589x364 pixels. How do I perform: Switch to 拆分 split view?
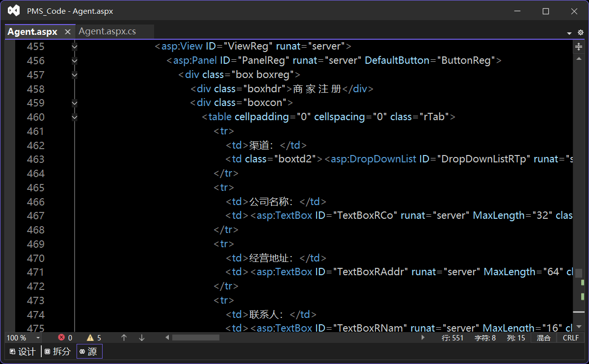click(57, 351)
